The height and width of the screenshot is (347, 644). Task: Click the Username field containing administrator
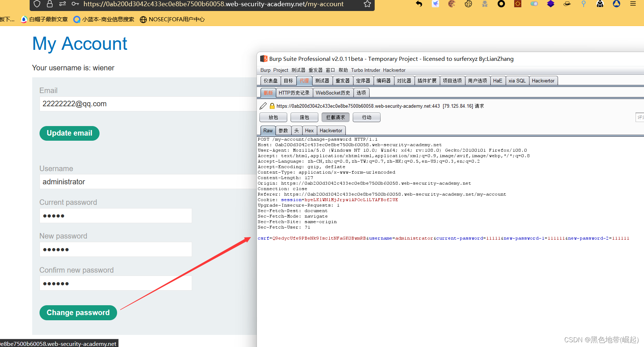coord(148,182)
